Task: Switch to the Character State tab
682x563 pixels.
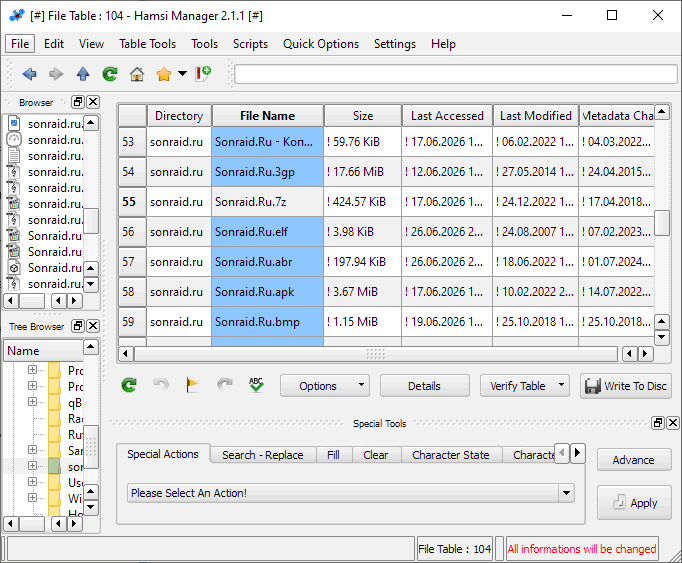Action: (451, 455)
